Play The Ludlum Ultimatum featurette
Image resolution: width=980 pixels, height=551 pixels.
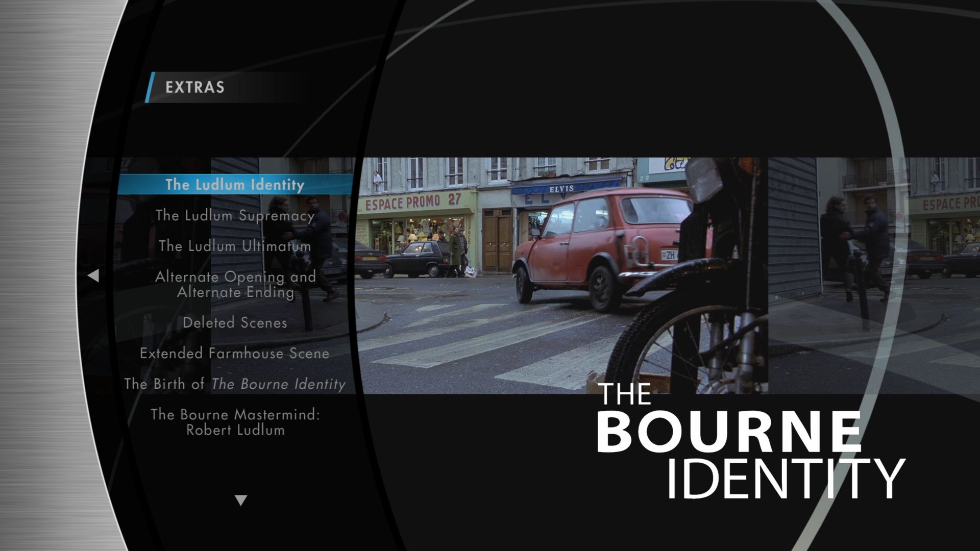click(235, 246)
